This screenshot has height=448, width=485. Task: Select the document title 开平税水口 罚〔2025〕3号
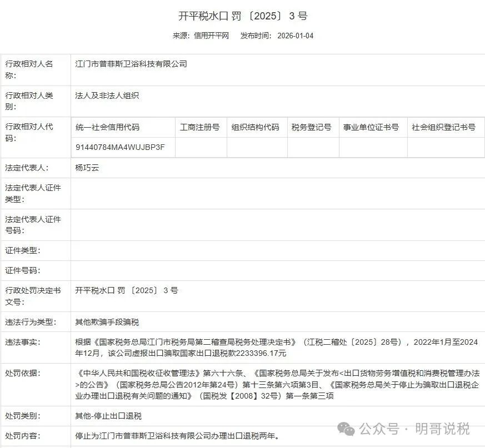click(x=242, y=16)
